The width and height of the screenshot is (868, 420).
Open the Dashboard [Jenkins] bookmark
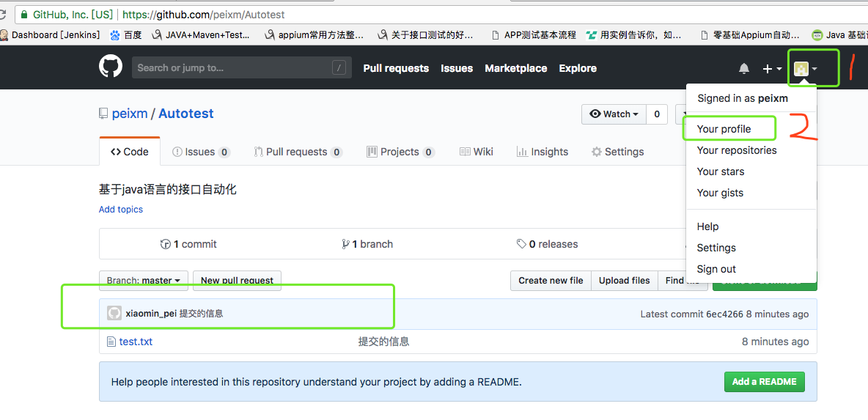tap(50, 35)
